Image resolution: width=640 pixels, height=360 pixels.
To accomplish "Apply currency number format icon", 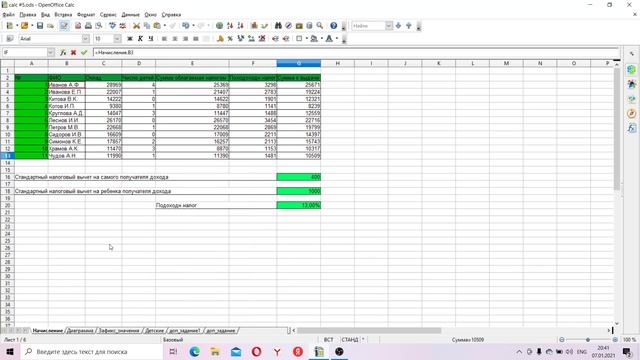I will (220, 38).
